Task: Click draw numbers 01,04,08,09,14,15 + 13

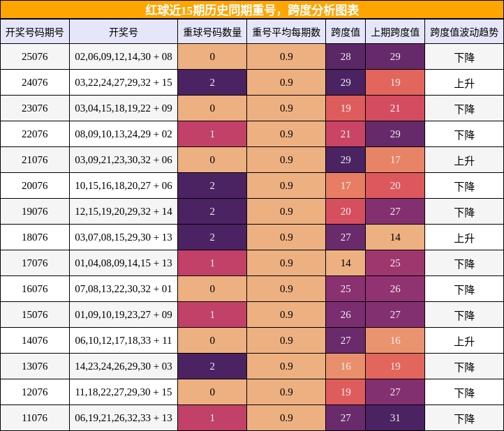Action: 124,263
